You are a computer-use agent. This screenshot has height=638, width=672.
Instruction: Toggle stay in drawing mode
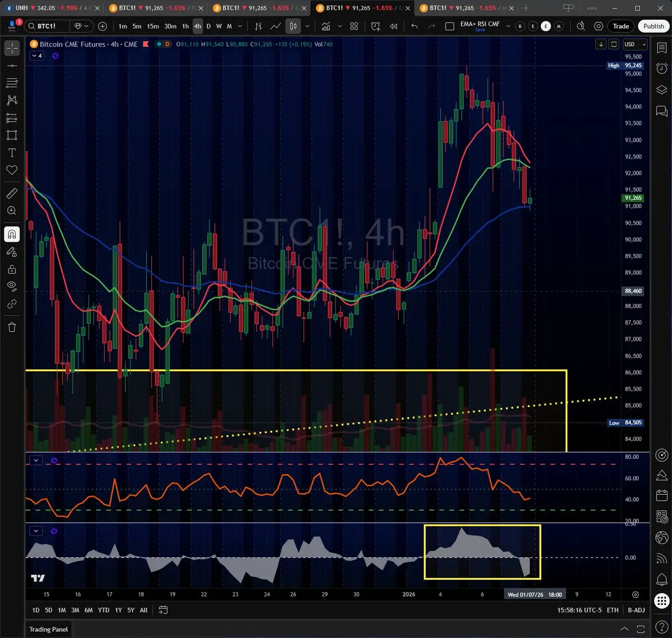(12, 252)
